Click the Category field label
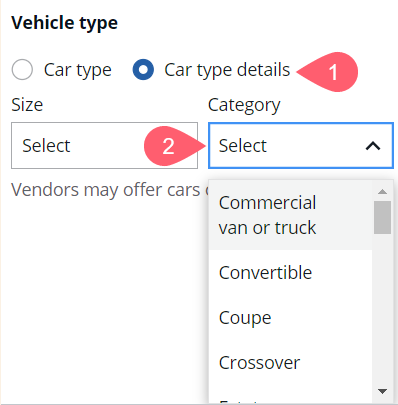The width and height of the screenshot is (398, 405). [x=244, y=105]
